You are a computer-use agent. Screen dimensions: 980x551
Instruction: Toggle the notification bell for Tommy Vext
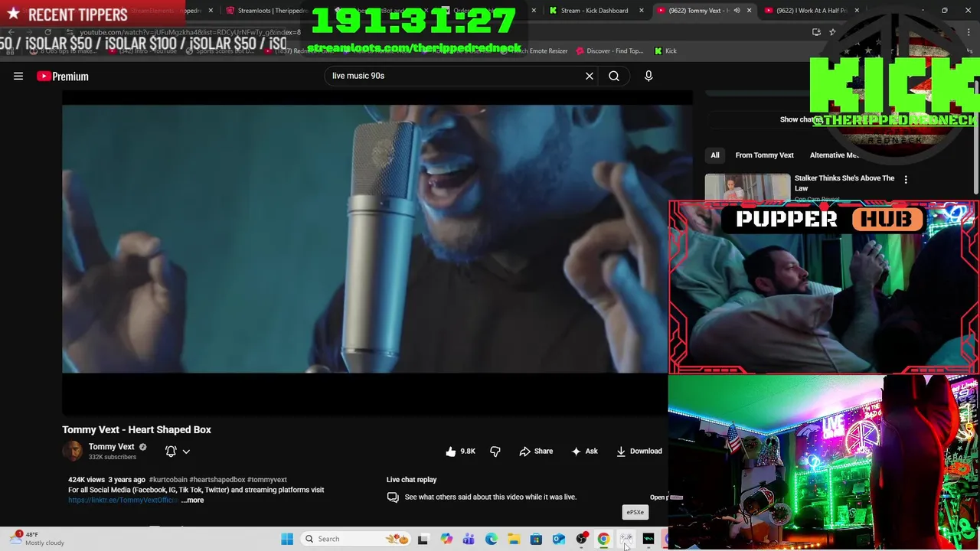pos(171,452)
